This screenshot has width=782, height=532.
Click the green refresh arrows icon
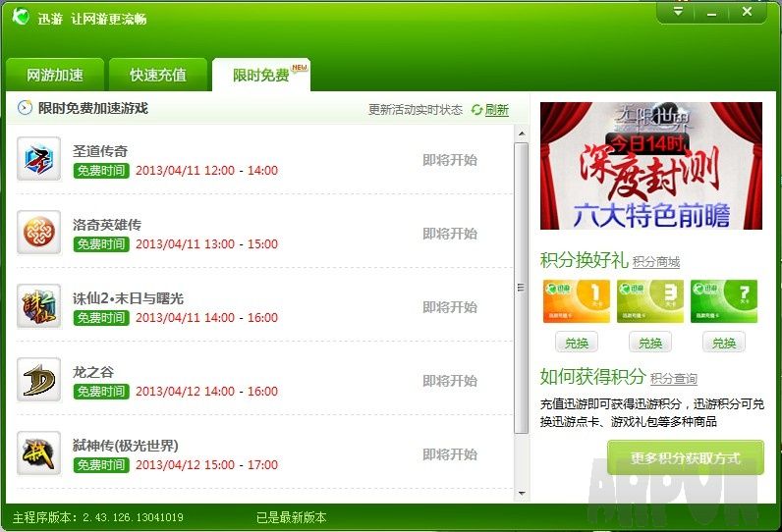tap(476, 110)
